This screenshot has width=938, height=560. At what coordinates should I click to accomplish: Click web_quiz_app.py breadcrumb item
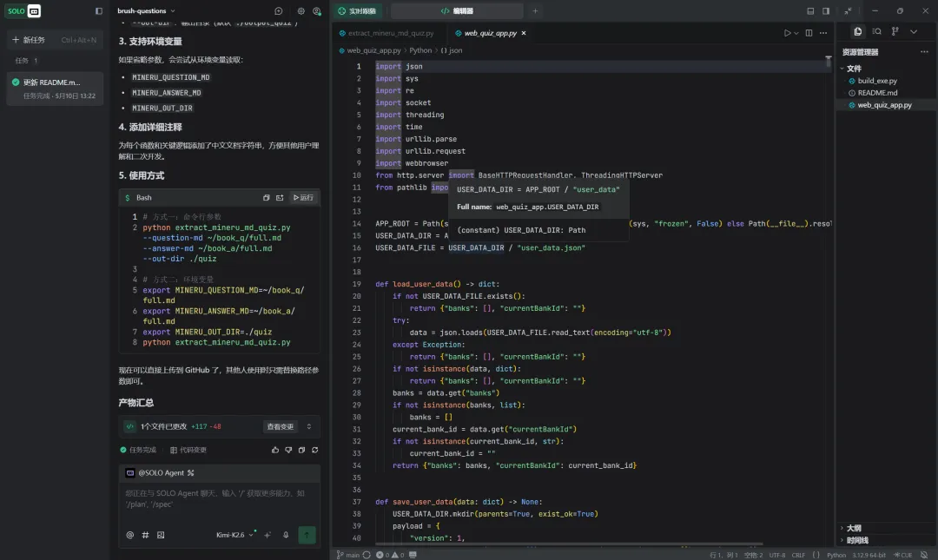(370, 50)
